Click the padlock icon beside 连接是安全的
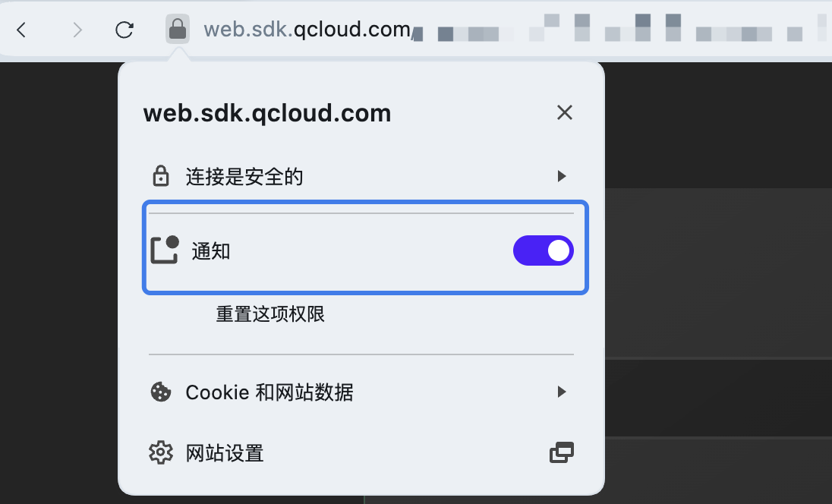 [x=160, y=177]
